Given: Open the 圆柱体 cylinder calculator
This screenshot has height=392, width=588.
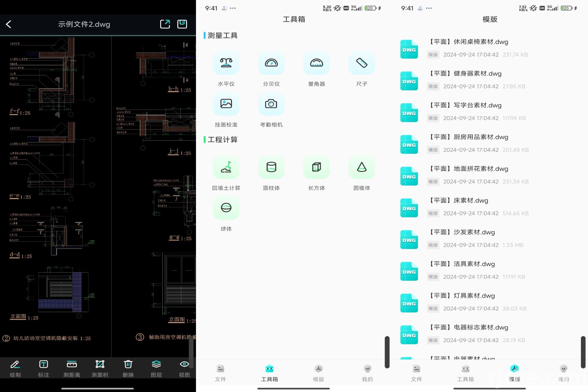Looking at the screenshot, I should point(271,173).
